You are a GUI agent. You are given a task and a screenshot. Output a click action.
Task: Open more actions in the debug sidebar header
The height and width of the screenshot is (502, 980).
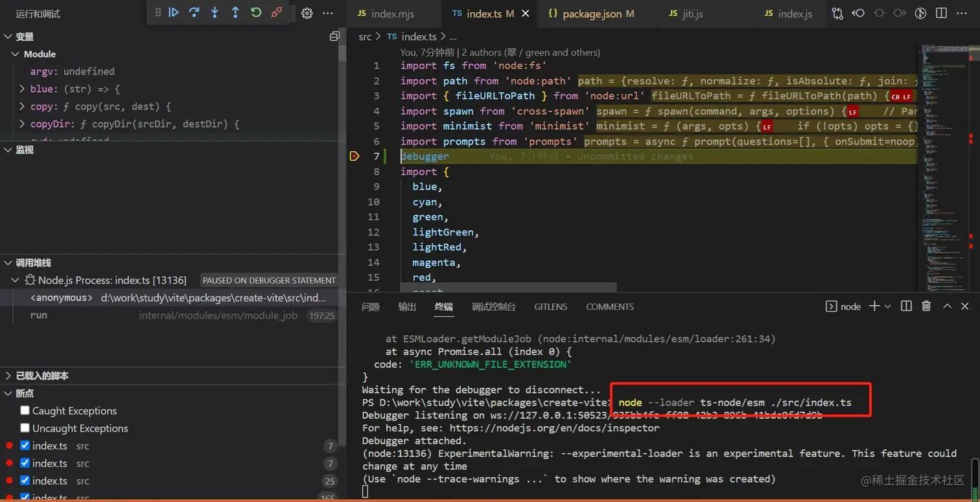328,14
